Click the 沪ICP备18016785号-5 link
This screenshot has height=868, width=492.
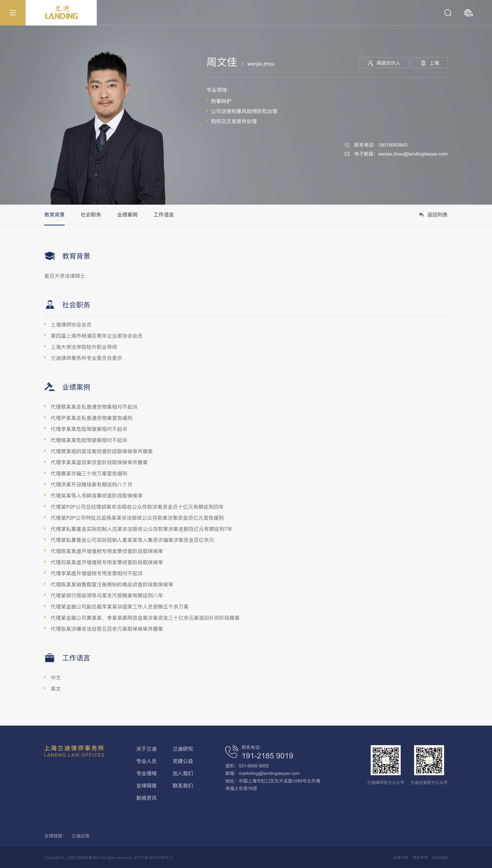[153, 857]
